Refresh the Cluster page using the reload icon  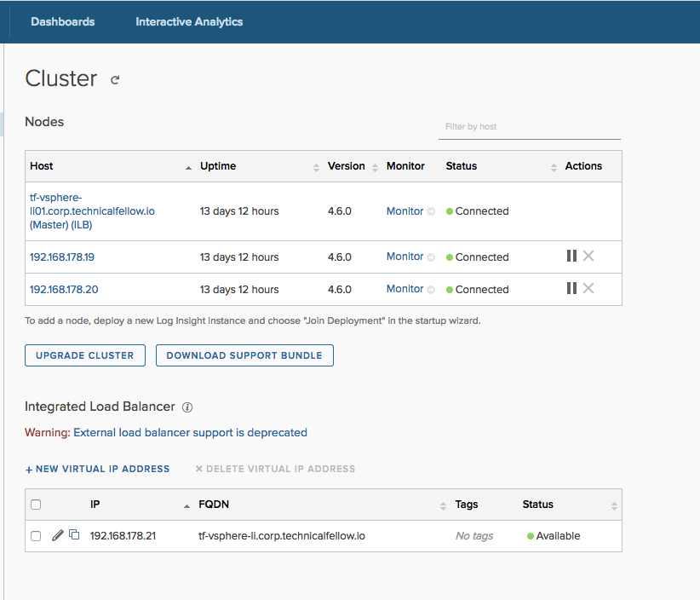pyautogui.click(x=115, y=80)
